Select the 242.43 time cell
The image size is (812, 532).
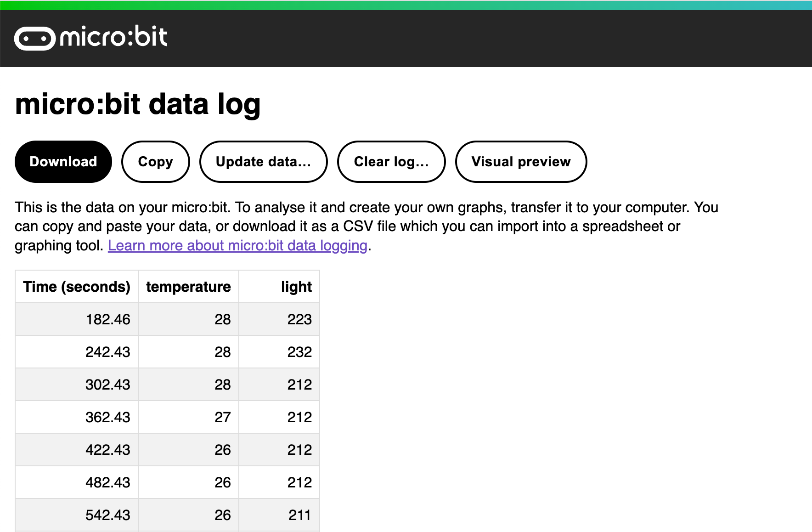77,352
